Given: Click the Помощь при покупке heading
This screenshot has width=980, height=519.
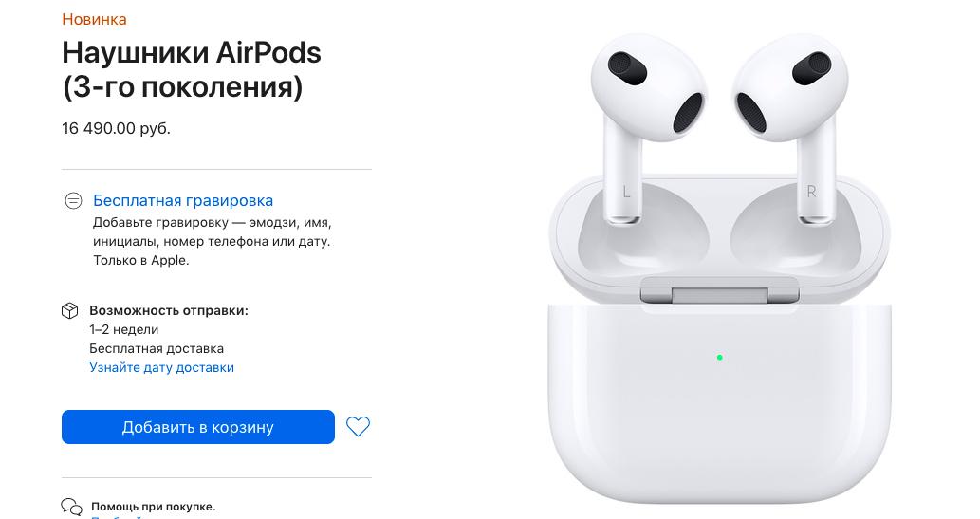Looking at the screenshot, I should [153, 507].
